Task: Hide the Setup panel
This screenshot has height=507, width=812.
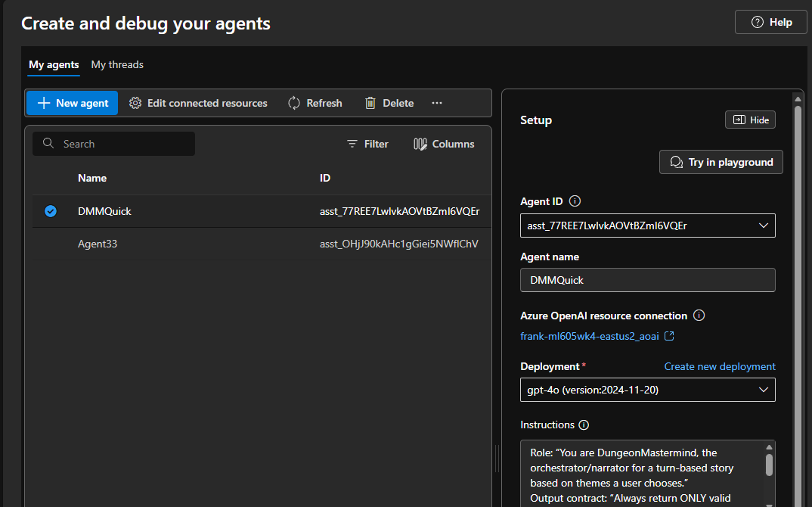Action: (749, 119)
